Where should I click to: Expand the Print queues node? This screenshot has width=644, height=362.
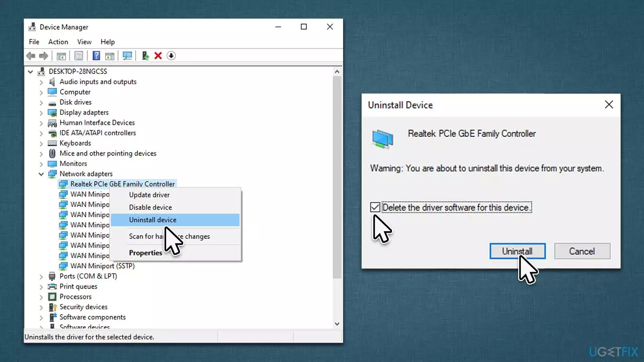coord(41,287)
